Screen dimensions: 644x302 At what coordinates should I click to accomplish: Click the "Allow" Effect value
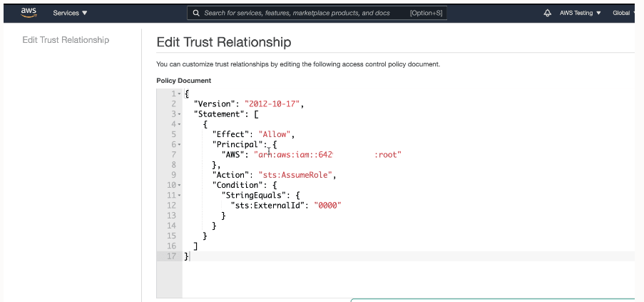click(276, 134)
